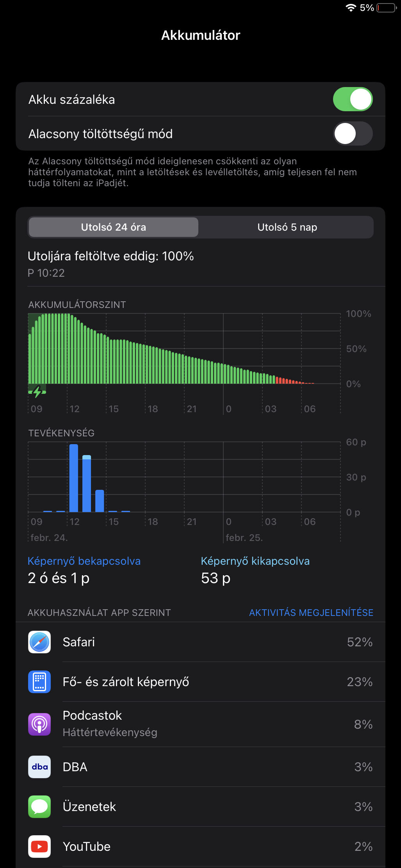This screenshot has width=401, height=868.
Task: Tap the Üzenetek messages icon
Action: (39, 807)
